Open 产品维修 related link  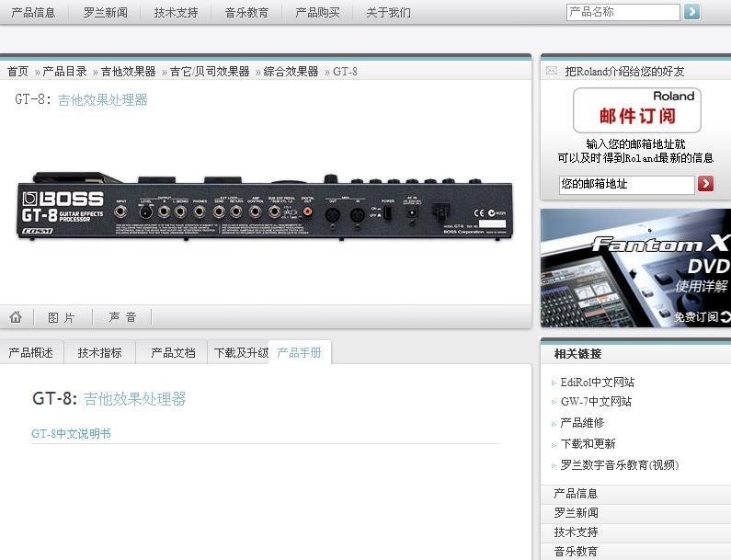point(582,423)
